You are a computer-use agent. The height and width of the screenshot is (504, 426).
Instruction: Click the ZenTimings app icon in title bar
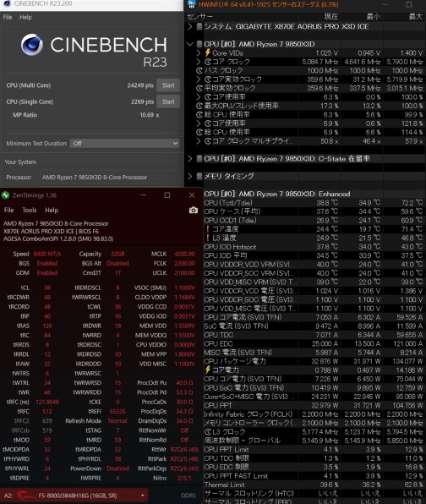tap(5, 195)
